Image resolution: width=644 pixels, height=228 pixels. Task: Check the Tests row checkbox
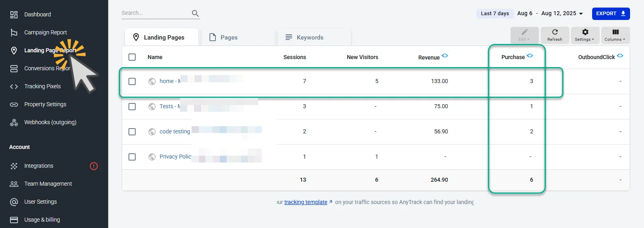coord(132,107)
